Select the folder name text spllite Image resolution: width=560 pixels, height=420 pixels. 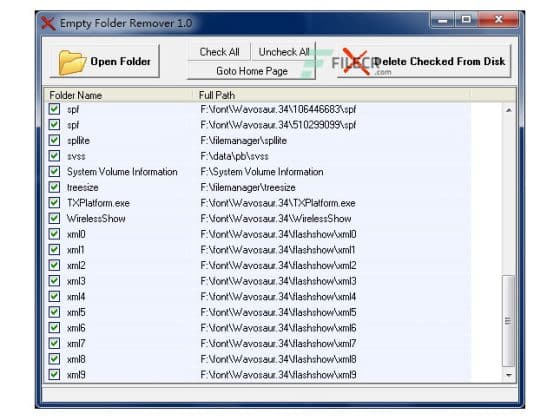tap(78, 140)
